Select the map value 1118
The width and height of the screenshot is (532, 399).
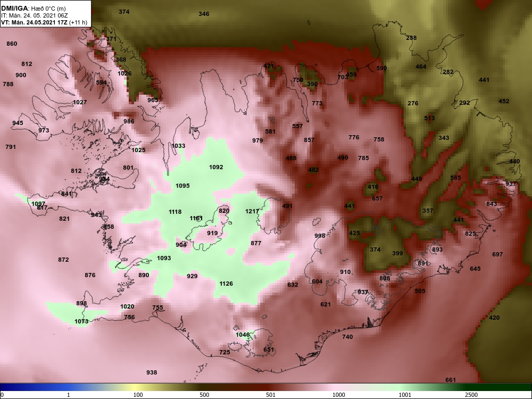click(x=175, y=212)
